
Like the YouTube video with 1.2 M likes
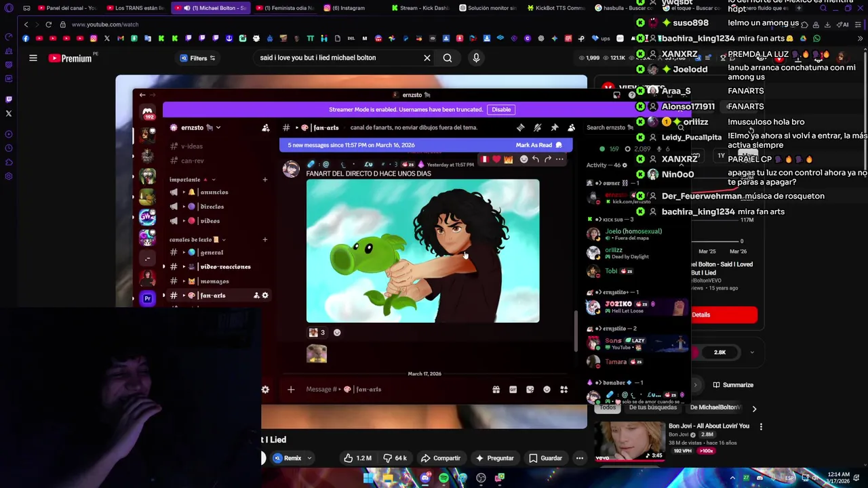point(357,458)
